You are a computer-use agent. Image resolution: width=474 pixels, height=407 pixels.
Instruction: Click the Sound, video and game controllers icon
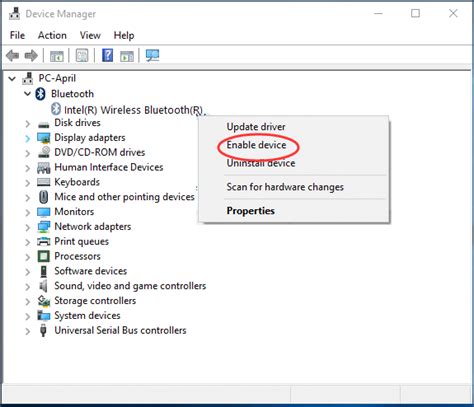coord(43,286)
